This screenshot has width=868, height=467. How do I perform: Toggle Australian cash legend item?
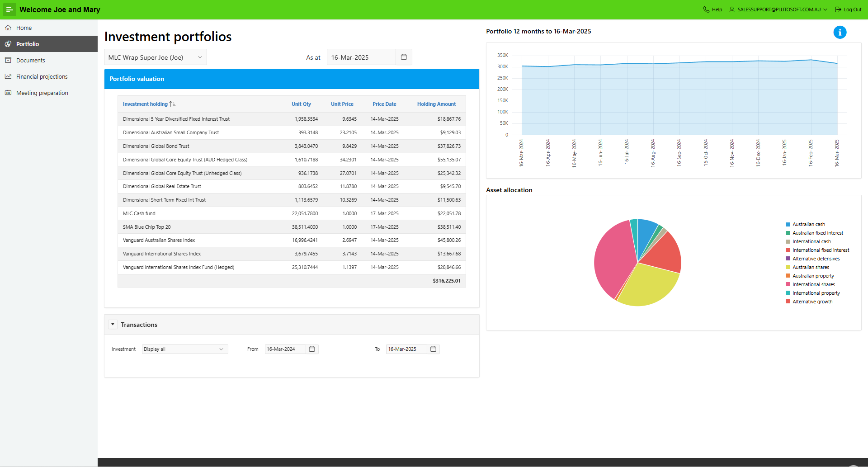tap(808, 224)
